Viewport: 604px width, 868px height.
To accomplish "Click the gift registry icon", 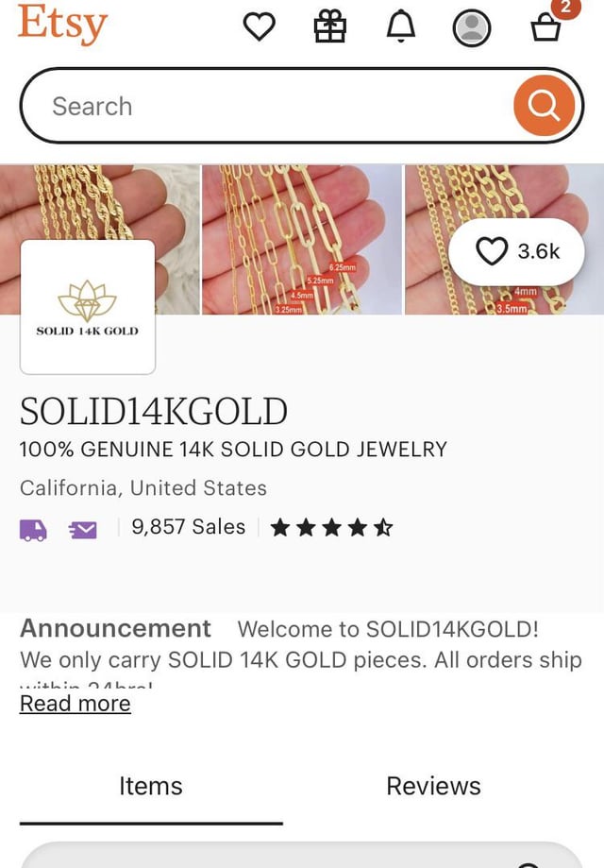I will 329,26.
